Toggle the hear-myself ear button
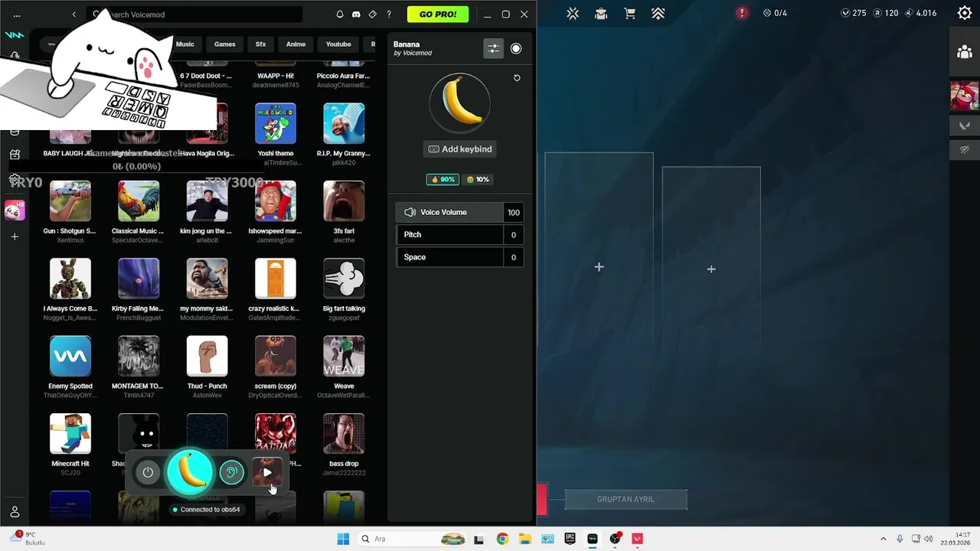The width and height of the screenshot is (980, 551). pos(231,472)
